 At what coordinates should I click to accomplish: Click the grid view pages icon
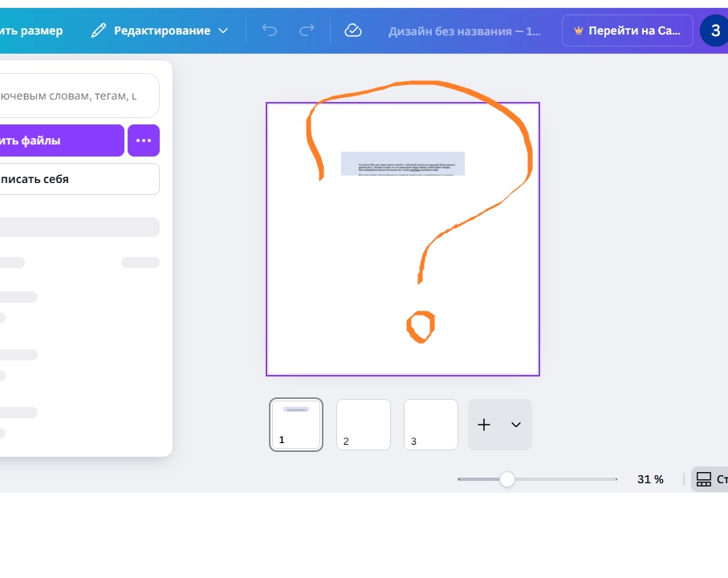(x=704, y=479)
